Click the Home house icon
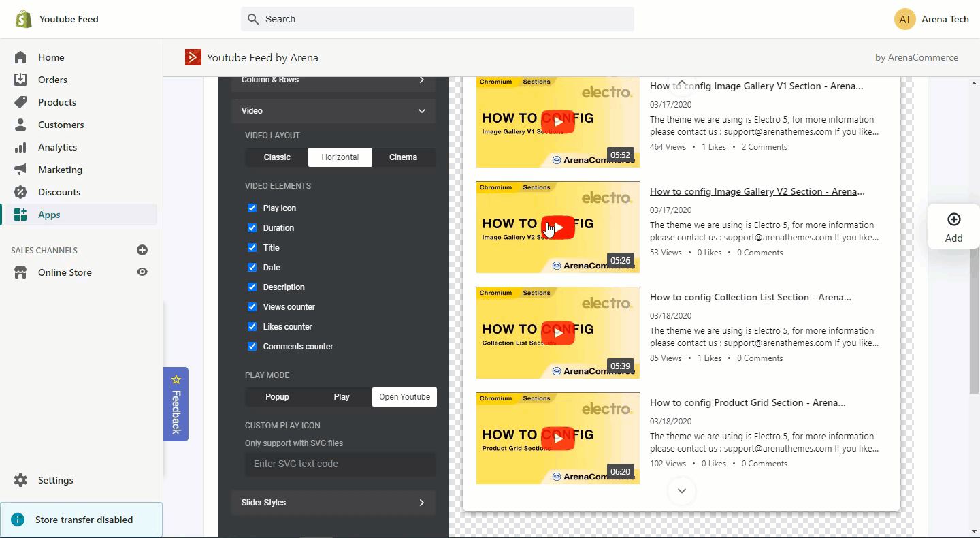 pyautogui.click(x=20, y=57)
